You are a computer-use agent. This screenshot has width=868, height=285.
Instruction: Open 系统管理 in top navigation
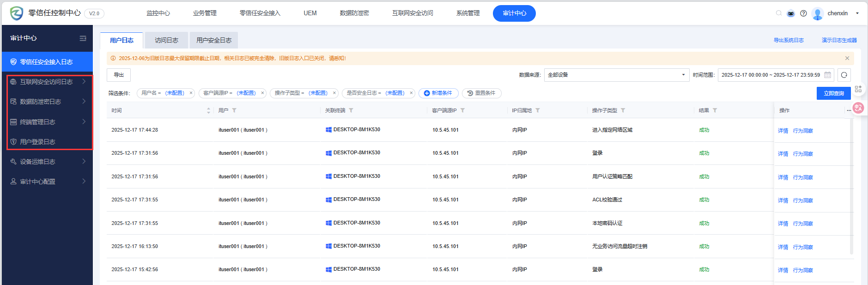click(x=467, y=13)
